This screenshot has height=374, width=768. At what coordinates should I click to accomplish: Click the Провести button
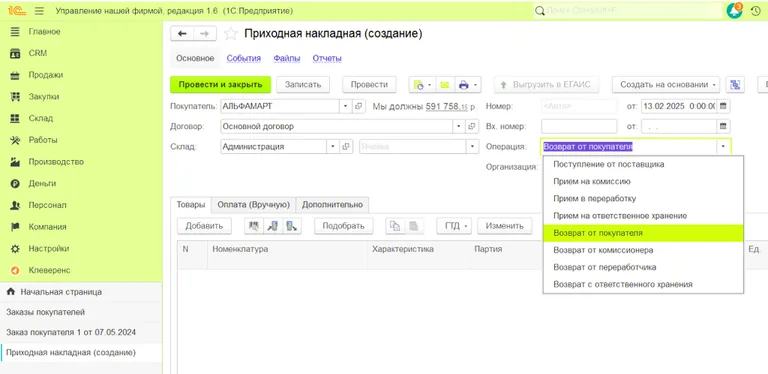(x=369, y=85)
